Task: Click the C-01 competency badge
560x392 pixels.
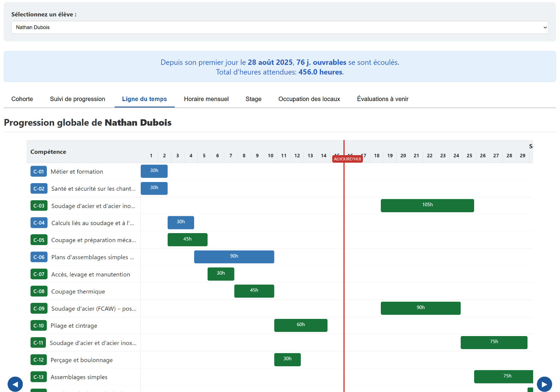Action: tap(38, 172)
